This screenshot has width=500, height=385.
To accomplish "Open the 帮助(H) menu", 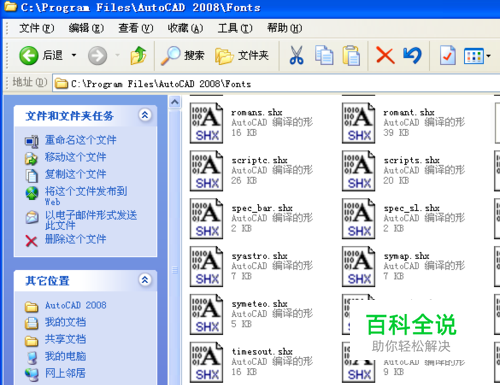I will click(284, 28).
